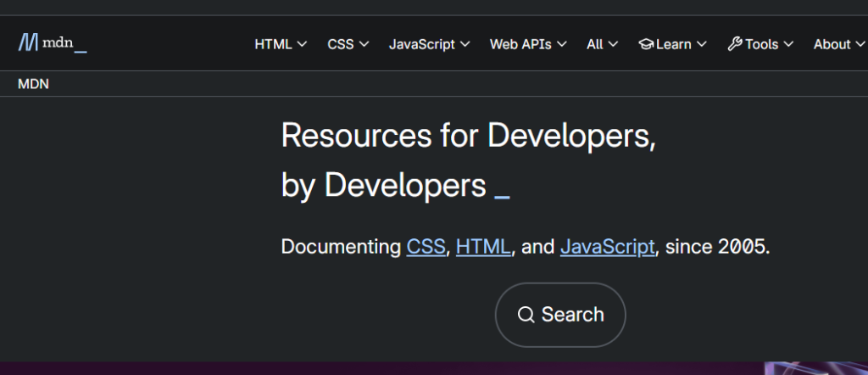Expand the HTML menu chevron

(x=302, y=44)
